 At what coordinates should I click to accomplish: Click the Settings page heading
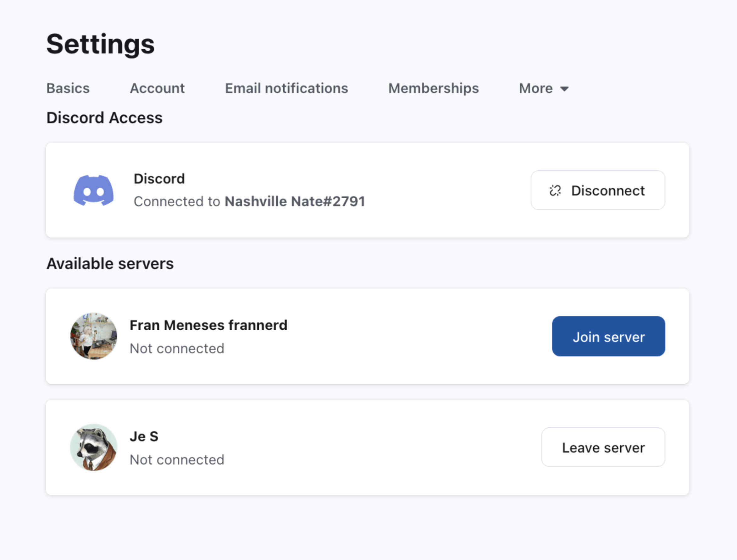pos(100,44)
